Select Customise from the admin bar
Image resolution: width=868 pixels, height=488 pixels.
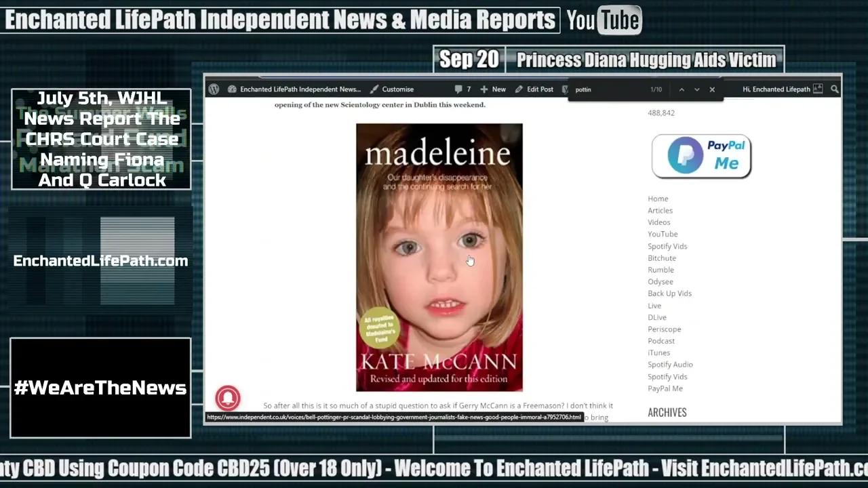click(x=397, y=89)
